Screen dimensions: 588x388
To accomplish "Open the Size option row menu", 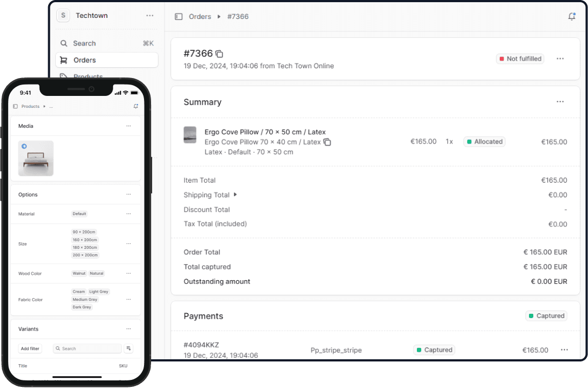I will pyautogui.click(x=128, y=244).
